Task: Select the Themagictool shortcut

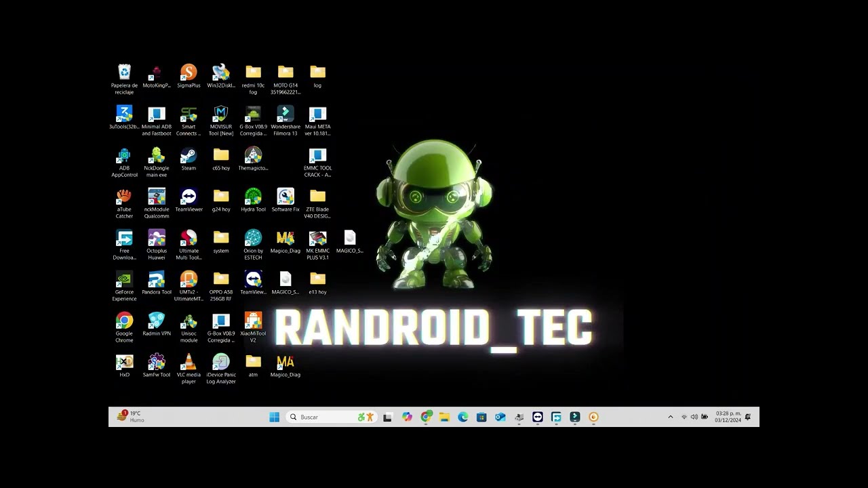Action: (x=253, y=159)
